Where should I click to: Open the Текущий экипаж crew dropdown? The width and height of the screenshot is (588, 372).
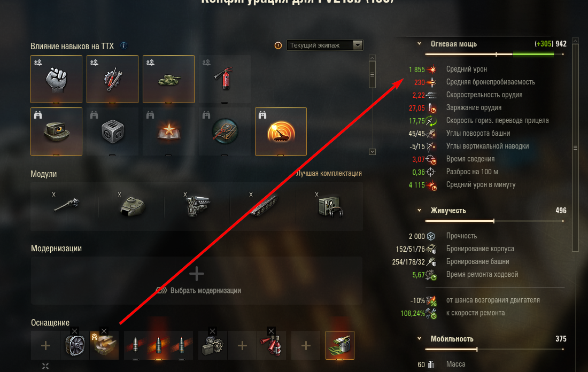(x=325, y=45)
